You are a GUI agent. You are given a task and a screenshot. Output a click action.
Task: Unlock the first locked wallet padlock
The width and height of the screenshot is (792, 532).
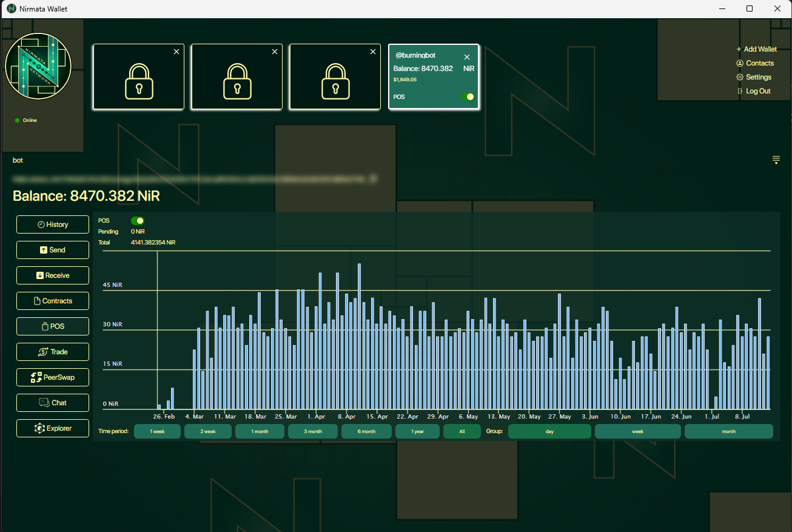pyautogui.click(x=139, y=81)
